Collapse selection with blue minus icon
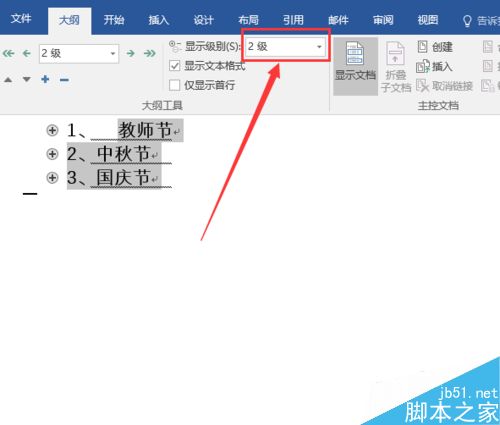Viewport: 500px width, 425px height. click(64, 80)
